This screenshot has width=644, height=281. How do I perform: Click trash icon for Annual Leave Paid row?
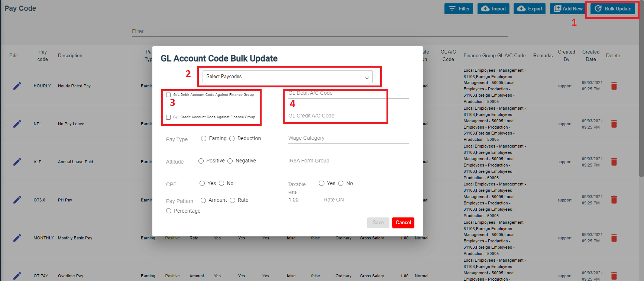pos(614,162)
